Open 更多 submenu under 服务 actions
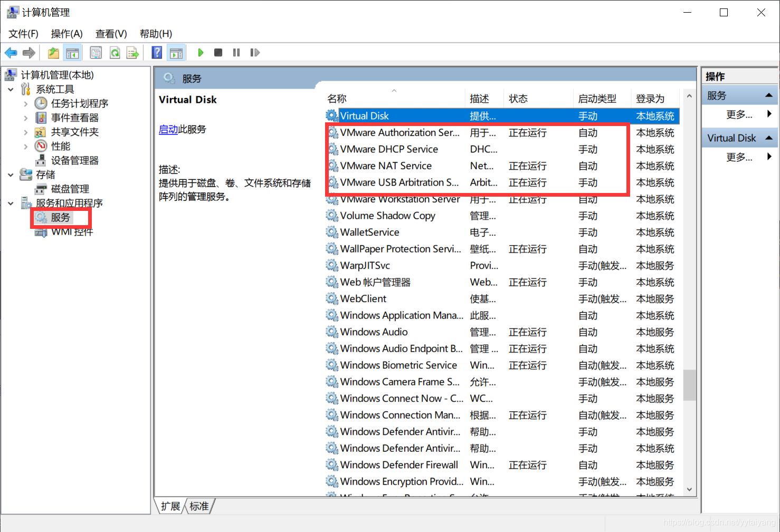 740,114
